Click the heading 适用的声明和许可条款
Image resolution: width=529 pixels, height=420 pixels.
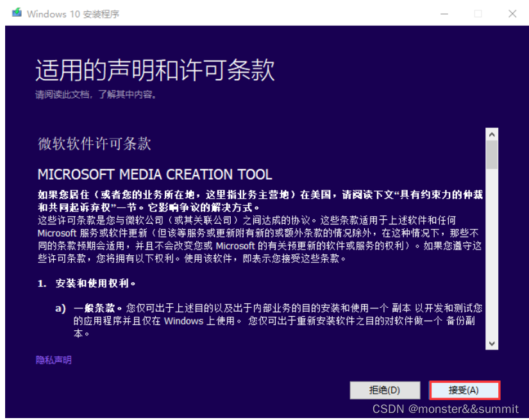155,70
